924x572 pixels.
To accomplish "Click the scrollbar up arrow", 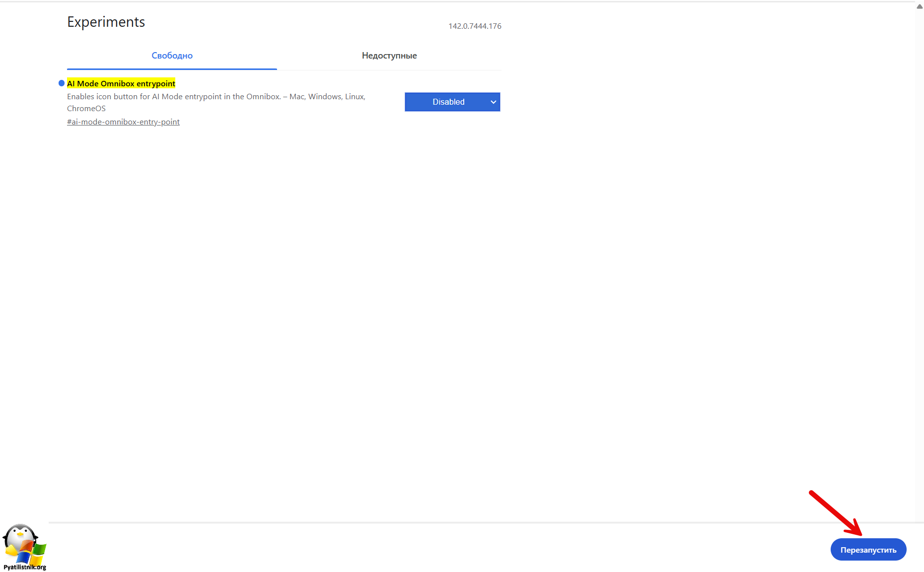I will click(x=919, y=6).
